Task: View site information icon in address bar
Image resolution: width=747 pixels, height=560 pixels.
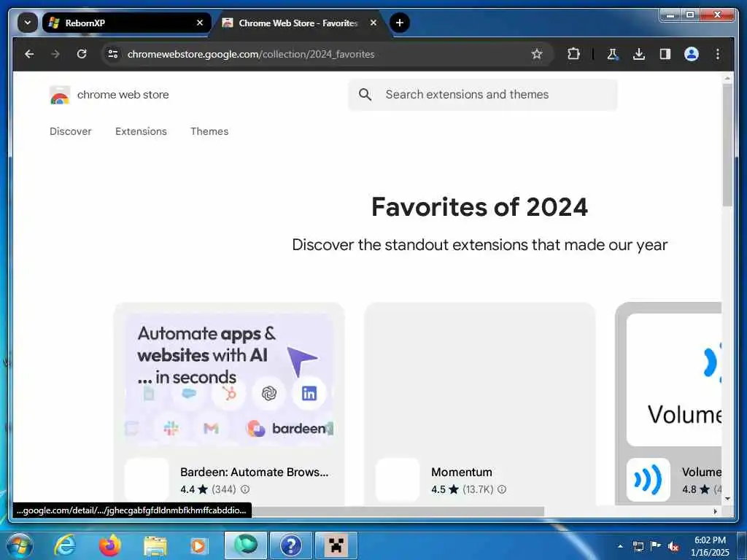Action: (113, 54)
